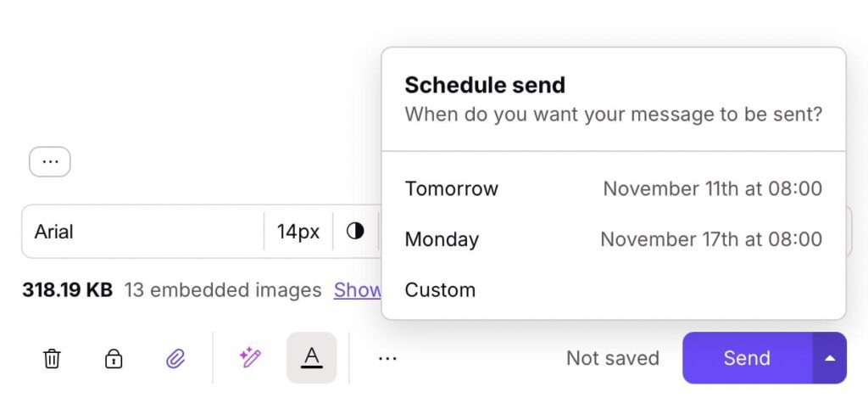Click the lock encryption icon

tap(114, 358)
